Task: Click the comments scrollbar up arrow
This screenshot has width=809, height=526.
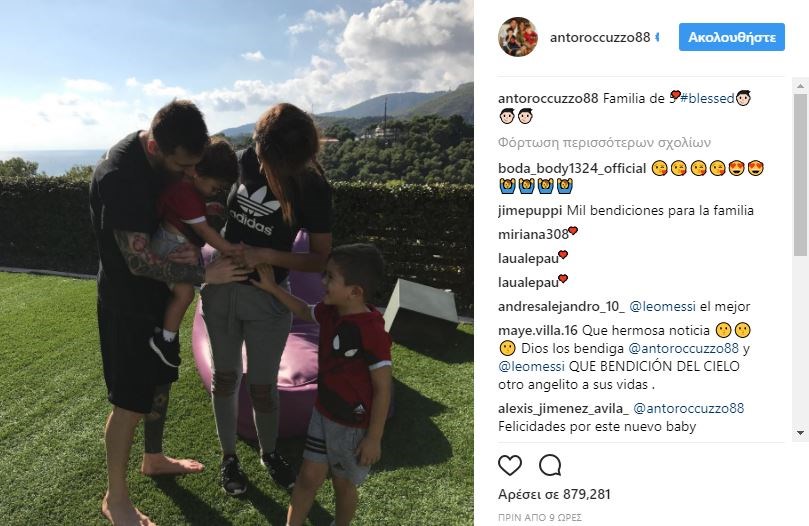Action: point(800,85)
